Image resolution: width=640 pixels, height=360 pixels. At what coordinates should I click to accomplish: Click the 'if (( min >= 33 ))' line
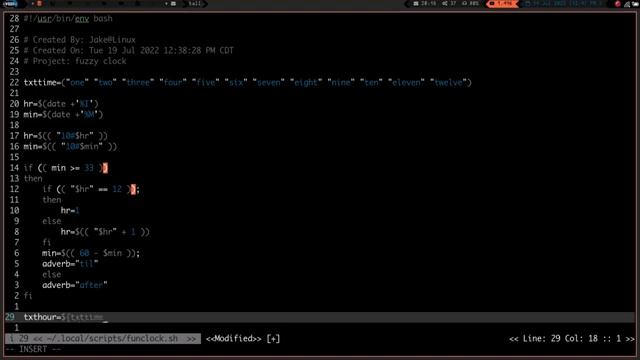click(66, 168)
